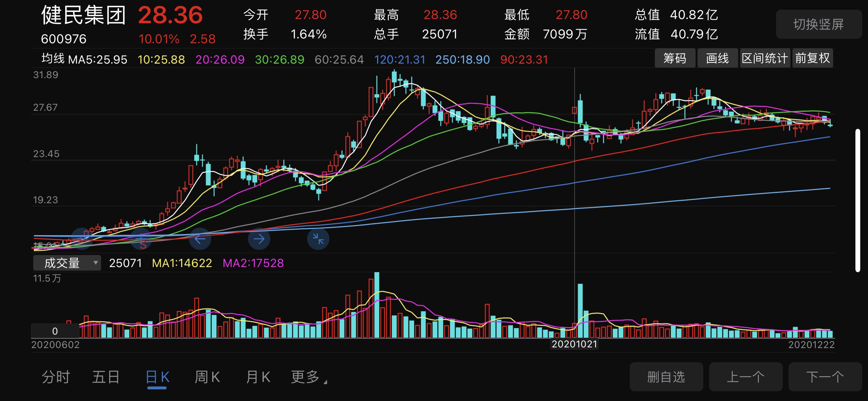Click the 切换竖屏 button
This screenshot has height=401, width=868.
(819, 24)
